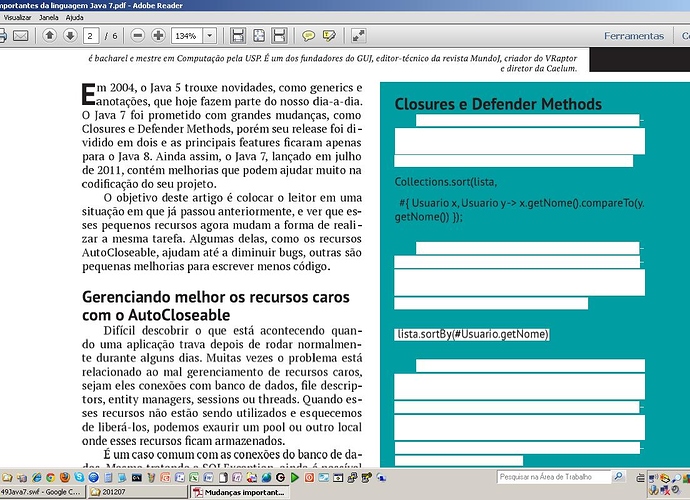Open the Ajuda menu
Screen dimensions: 690x500
[x=74, y=18]
